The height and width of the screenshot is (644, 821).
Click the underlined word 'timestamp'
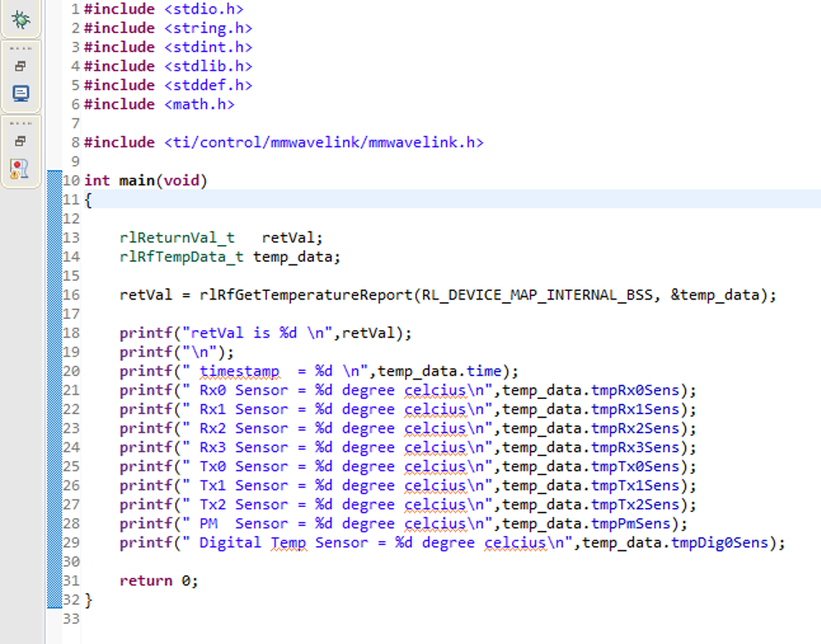point(240,371)
